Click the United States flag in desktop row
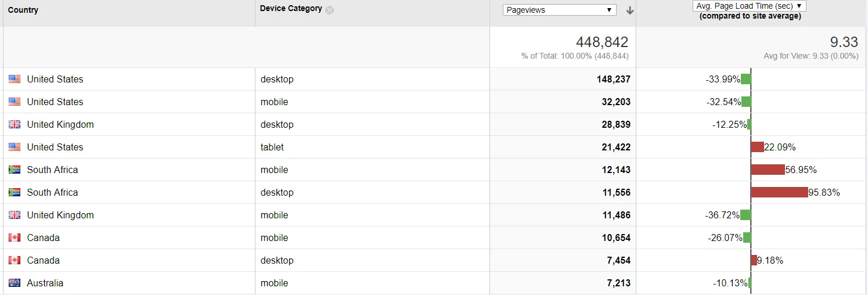 click(x=15, y=79)
